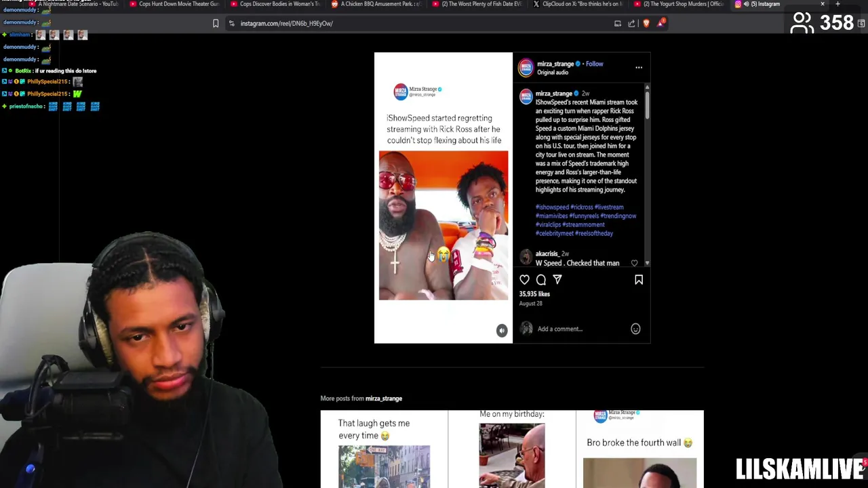Click the comments scrollbar up arrow

pos(647,87)
